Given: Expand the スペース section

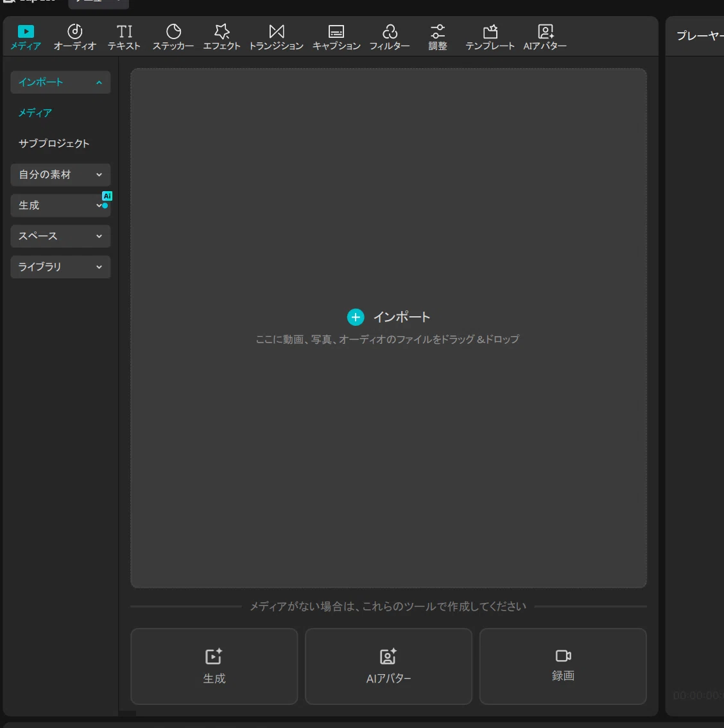Looking at the screenshot, I should [60, 236].
